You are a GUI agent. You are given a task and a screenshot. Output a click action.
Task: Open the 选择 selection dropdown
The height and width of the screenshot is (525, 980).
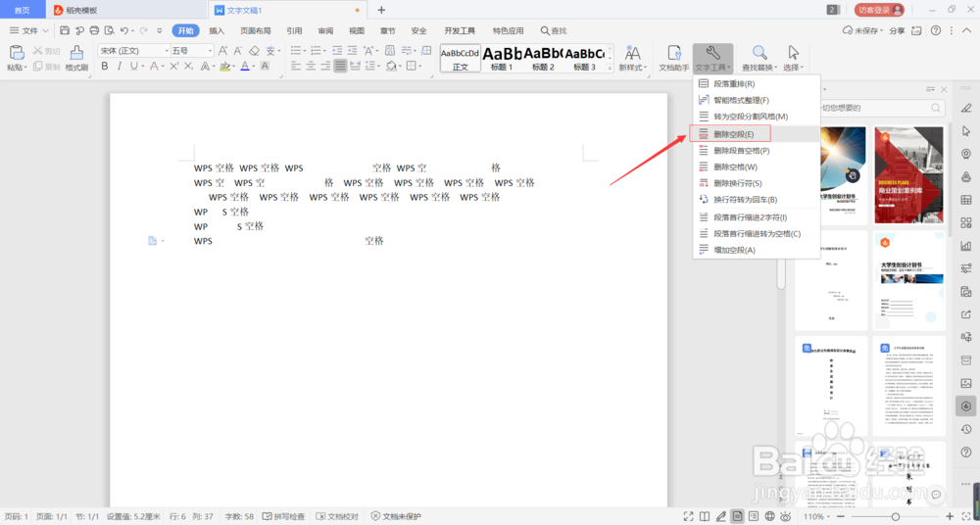point(793,59)
